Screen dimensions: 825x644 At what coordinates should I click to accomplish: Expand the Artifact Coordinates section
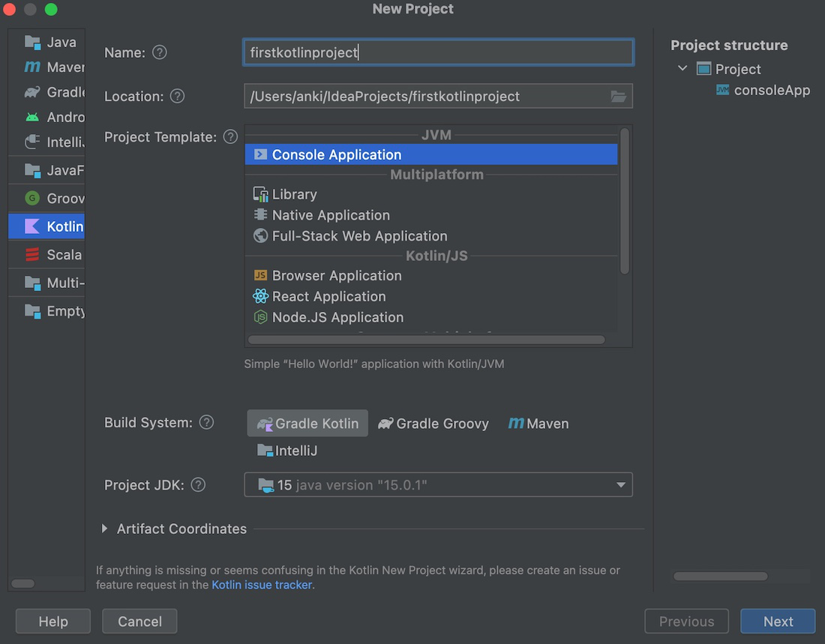(104, 529)
